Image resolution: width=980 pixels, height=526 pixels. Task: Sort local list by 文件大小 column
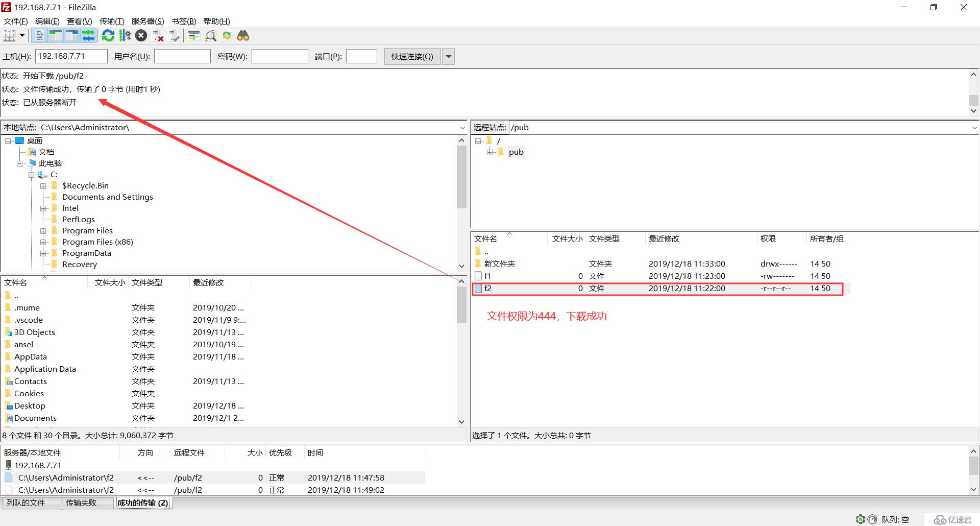coord(109,282)
